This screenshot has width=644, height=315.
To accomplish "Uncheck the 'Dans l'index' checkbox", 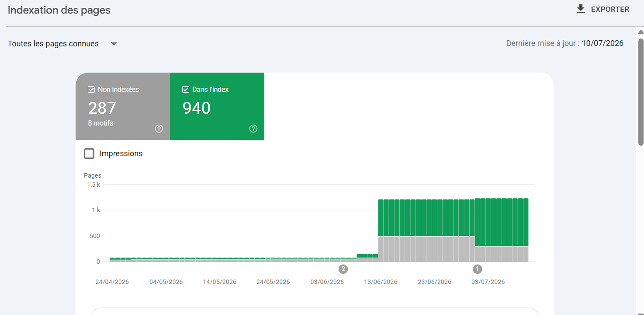I will click(x=186, y=89).
